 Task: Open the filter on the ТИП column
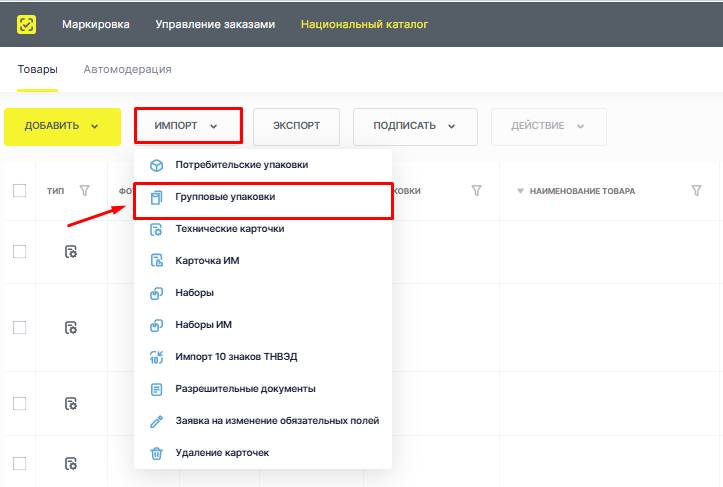(x=84, y=190)
